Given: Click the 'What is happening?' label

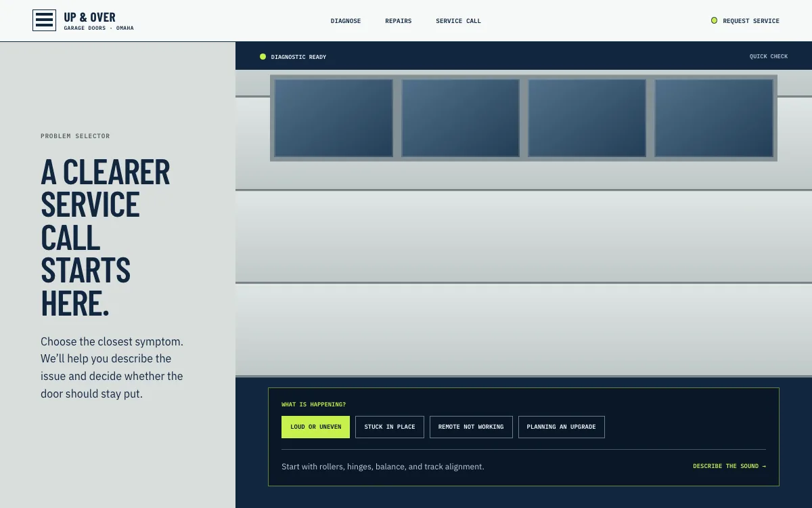Looking at the screenshot, I should tap(313, 404).
